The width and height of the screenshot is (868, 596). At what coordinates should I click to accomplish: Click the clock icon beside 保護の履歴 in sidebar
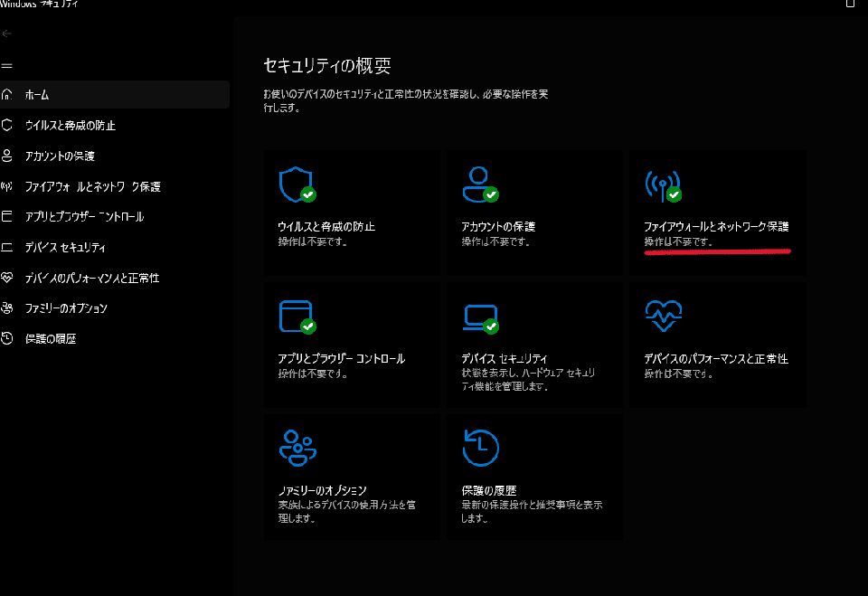pyautogui.click(x=6, y=338)
